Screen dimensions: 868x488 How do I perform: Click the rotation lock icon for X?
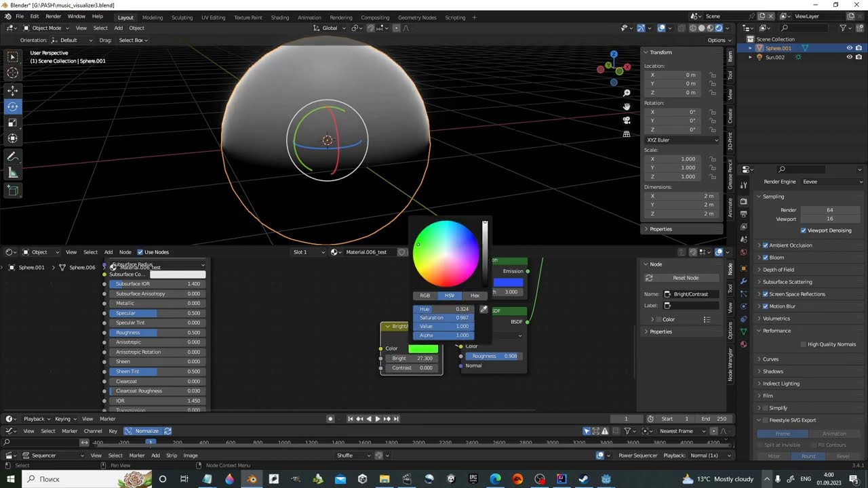coord(713,112)
